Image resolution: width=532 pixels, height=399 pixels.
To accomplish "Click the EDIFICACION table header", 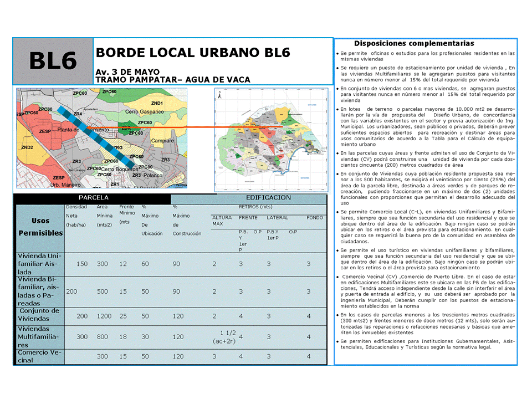I will click(268, 197).
